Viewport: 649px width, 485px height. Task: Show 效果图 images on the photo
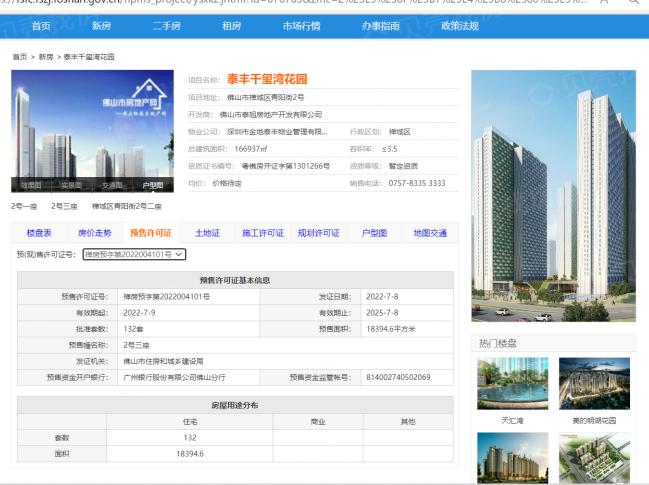click(32, 185)
